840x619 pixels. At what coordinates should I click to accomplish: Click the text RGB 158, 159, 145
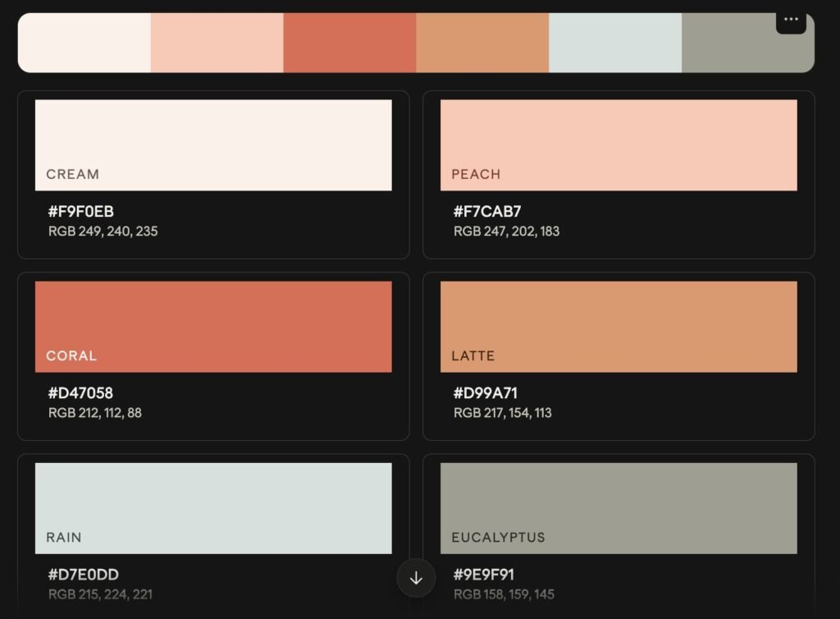[504, 595]
